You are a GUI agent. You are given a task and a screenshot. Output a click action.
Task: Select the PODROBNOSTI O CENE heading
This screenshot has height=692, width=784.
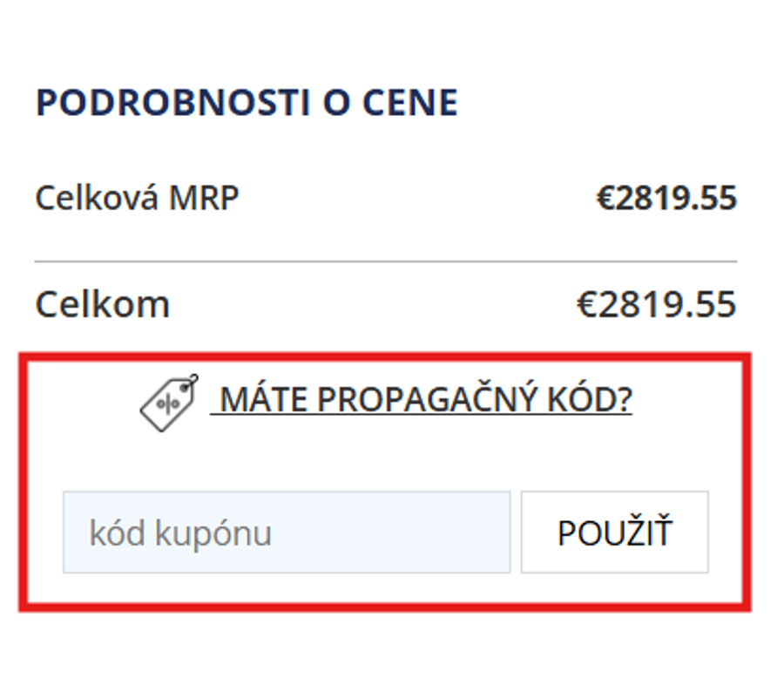[x=247, y=101]
